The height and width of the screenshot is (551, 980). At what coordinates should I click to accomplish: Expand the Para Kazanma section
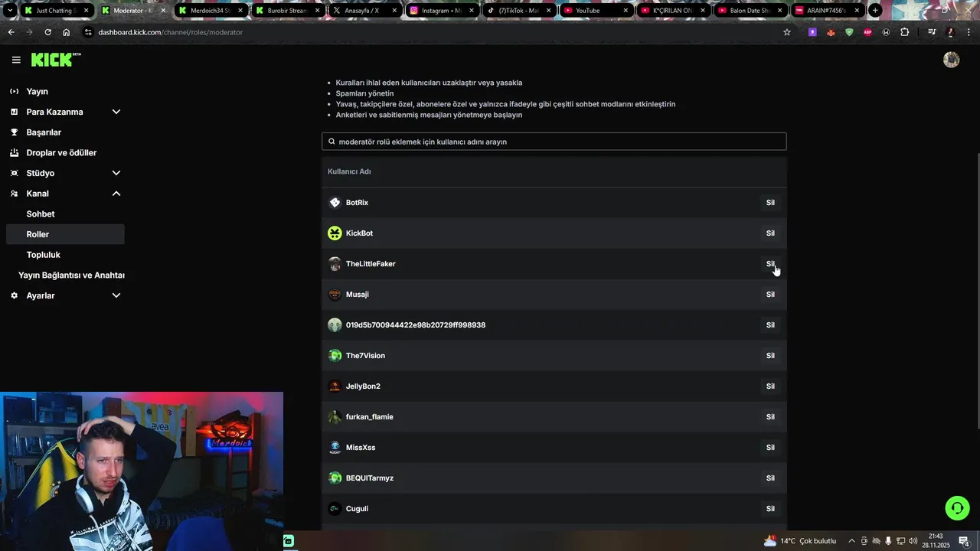point(65,112)
